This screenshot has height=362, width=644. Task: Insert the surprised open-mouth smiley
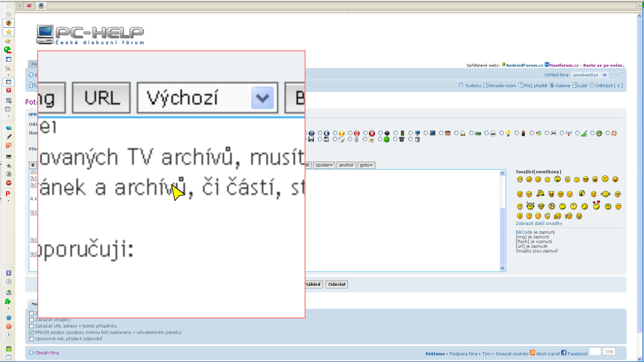coord(557,179)
